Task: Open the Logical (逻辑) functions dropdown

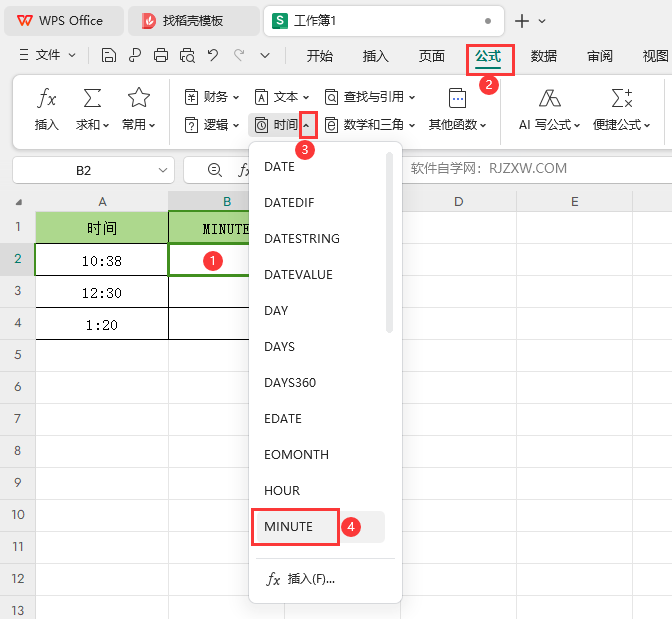Action: coord(212,125)
